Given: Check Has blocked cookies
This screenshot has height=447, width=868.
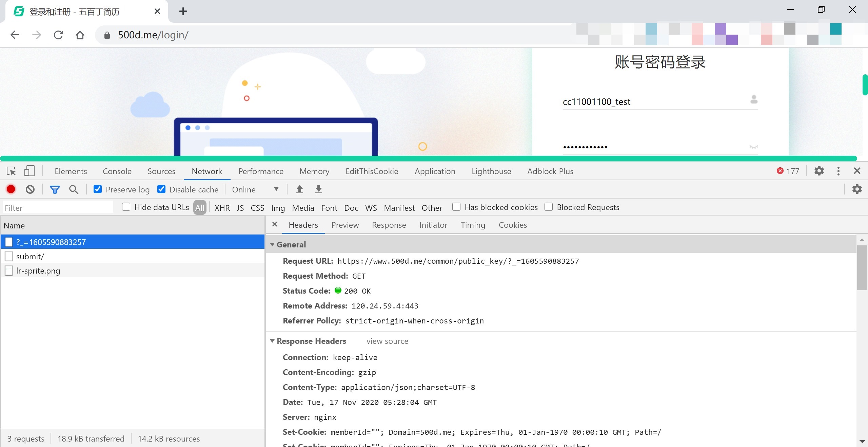Looking at the screenshot, I should [x=456, y=207].
